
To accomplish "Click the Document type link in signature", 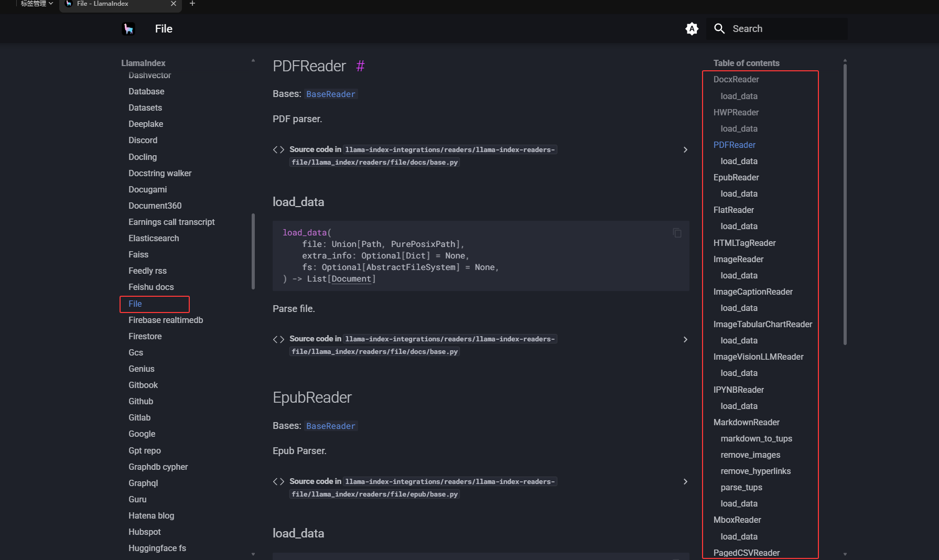I will [x=351, y=279].
